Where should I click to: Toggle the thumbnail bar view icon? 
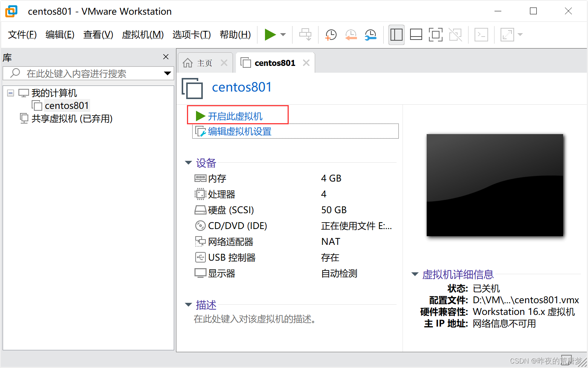[x=416, y=35]
